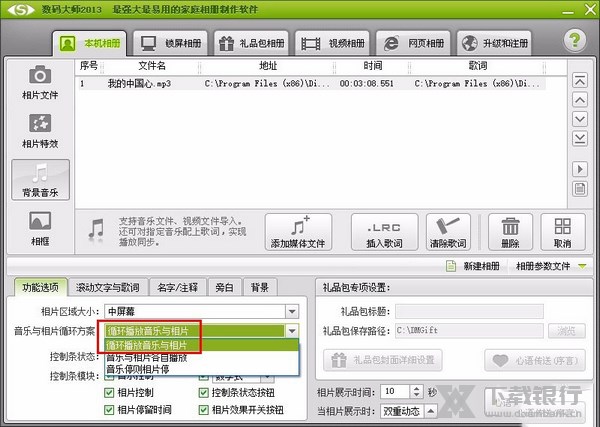This screenshot has width=600, height=427.
Task: Click the 取消 grid icon button
Action: 562,232
